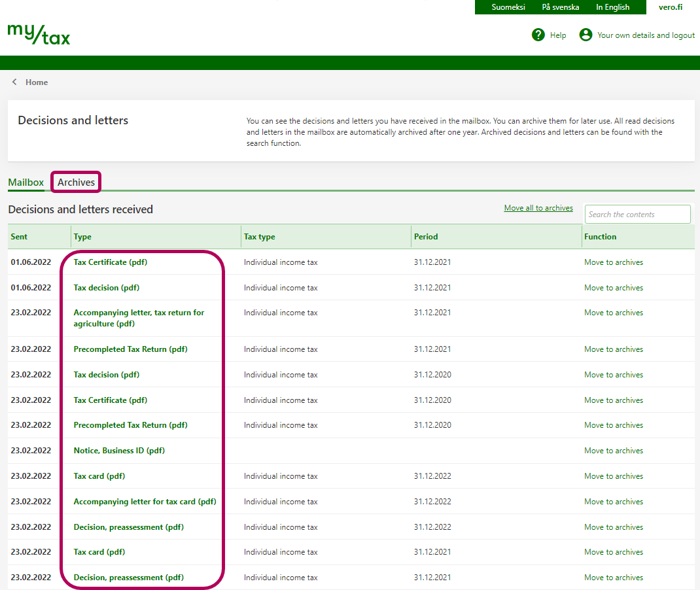Open the Archives tab
Screen dimensions: 700x590
pyautogui.click(x=76, y=182)
